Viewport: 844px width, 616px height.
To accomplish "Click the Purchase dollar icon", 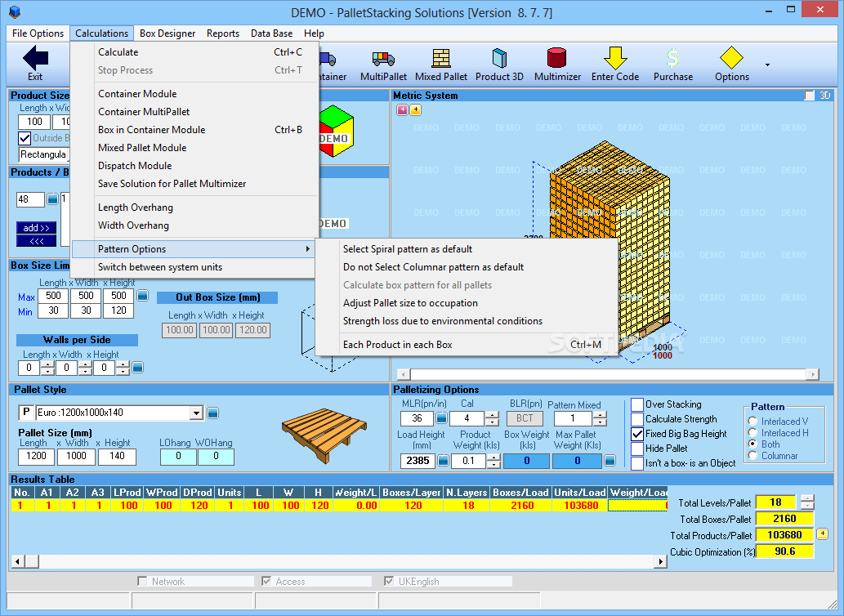I will click(673, 57).
